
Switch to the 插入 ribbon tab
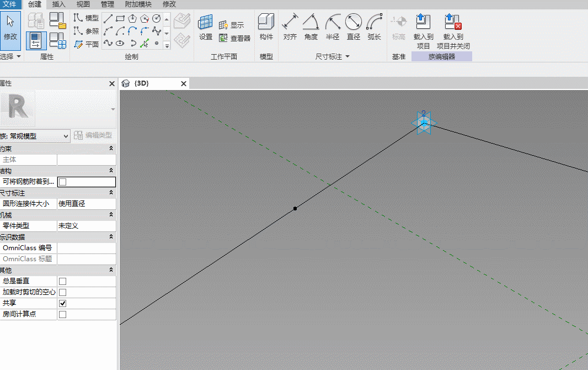click(58, 4)
